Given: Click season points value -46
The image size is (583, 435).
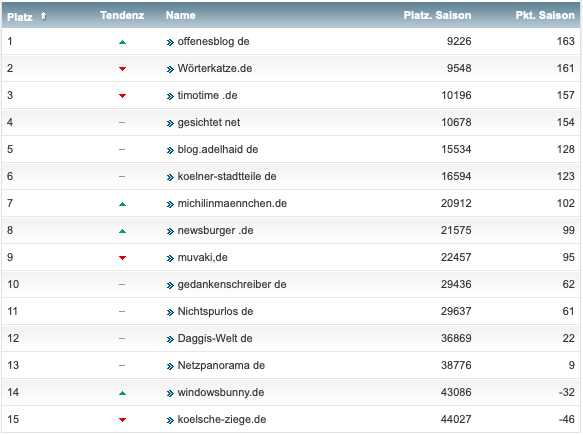Looking at the screenshot, I should click(x=567, y=419).
